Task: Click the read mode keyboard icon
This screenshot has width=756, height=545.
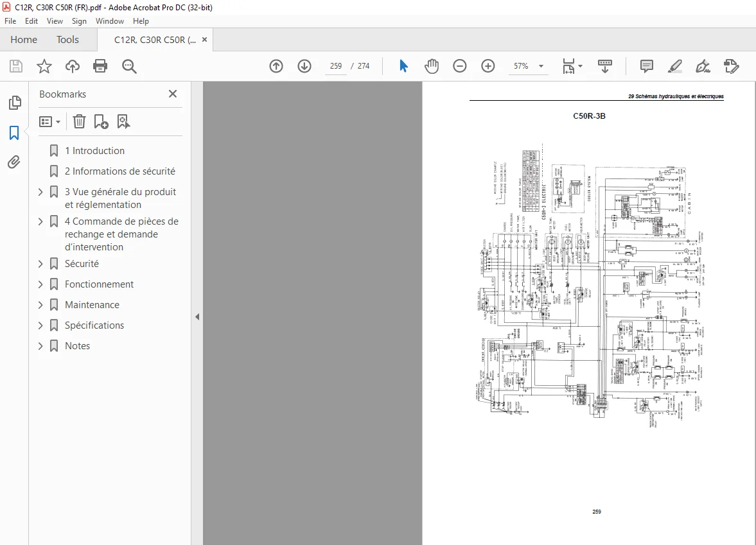Action: tap(604, 66)
